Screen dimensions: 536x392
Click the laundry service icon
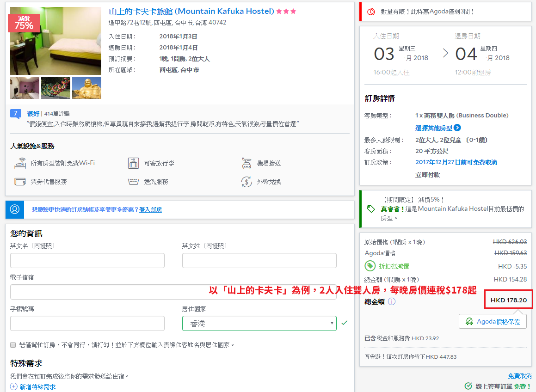click(x=133, y=182)
